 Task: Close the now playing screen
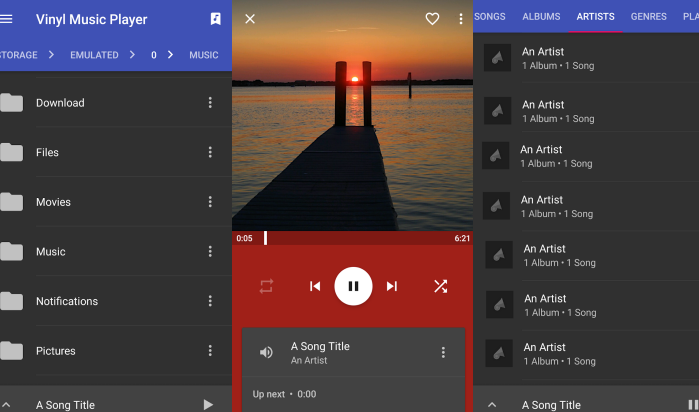click(250, 19)
